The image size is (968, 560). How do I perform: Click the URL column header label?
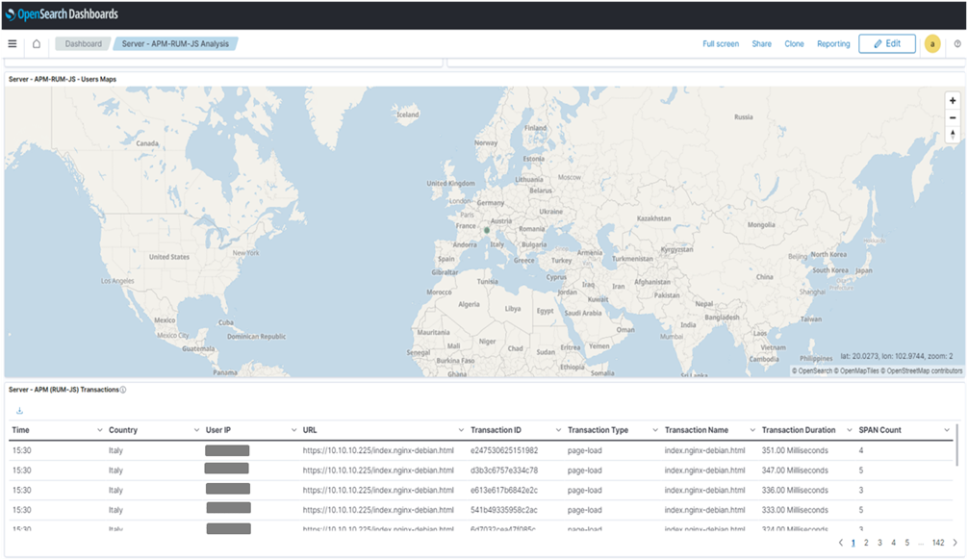(x=309, y=430)
